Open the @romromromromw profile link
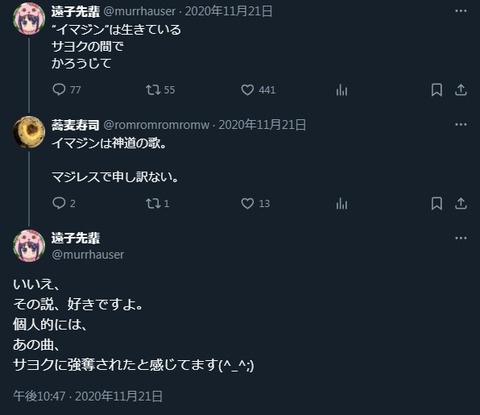The height and width of the screenshot is (415, 480). coord(156,125)
